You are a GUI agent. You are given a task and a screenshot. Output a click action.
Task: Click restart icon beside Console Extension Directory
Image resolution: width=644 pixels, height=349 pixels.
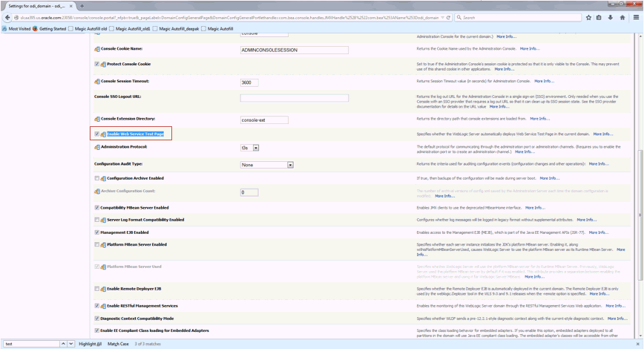point(97,120)
